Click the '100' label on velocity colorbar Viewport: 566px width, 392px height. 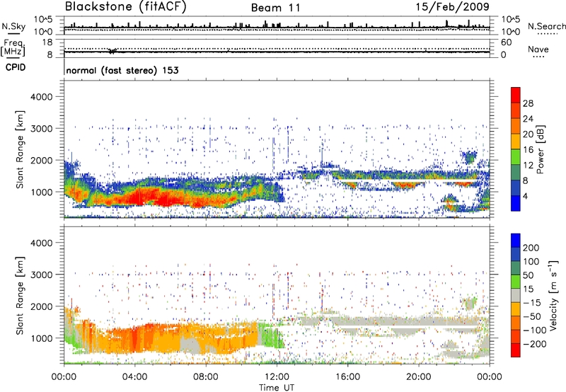coord(531,262)
